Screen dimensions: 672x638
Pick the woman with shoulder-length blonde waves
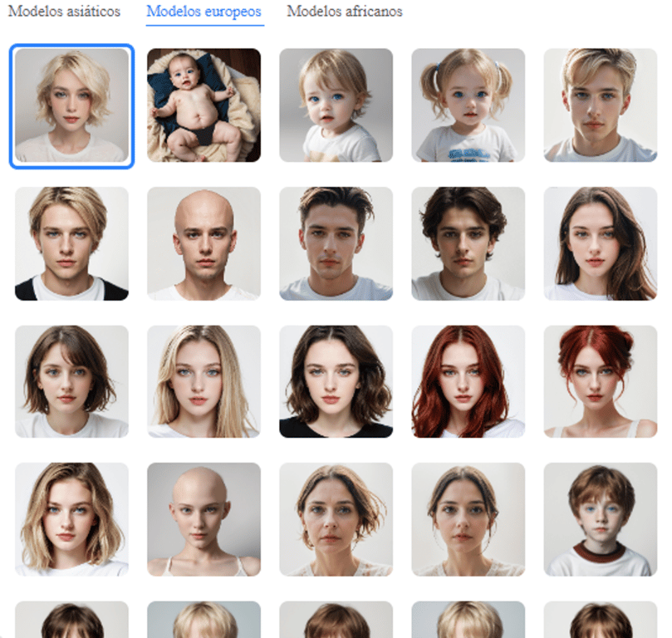pyautogui.click(x=71, y=519)
